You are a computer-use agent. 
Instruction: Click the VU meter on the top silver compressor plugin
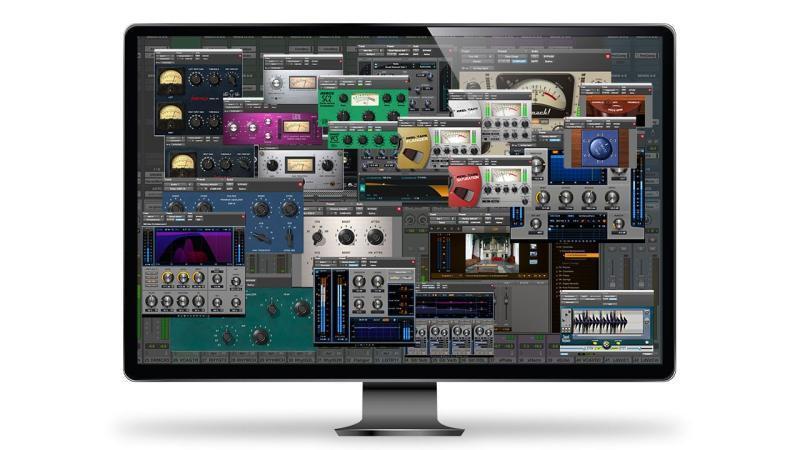(x=302, y=83)
